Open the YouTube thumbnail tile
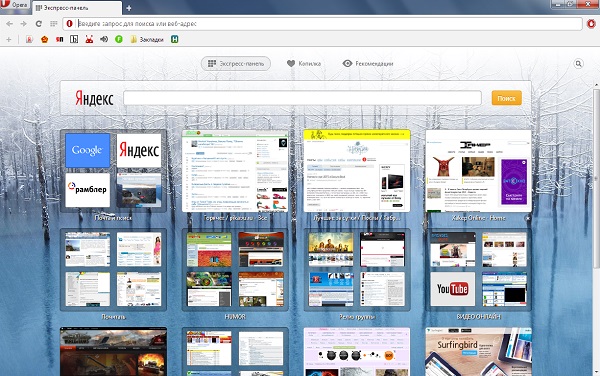Image resolution: width=600 pixels, height=376 pixels. tap(452, 289)
